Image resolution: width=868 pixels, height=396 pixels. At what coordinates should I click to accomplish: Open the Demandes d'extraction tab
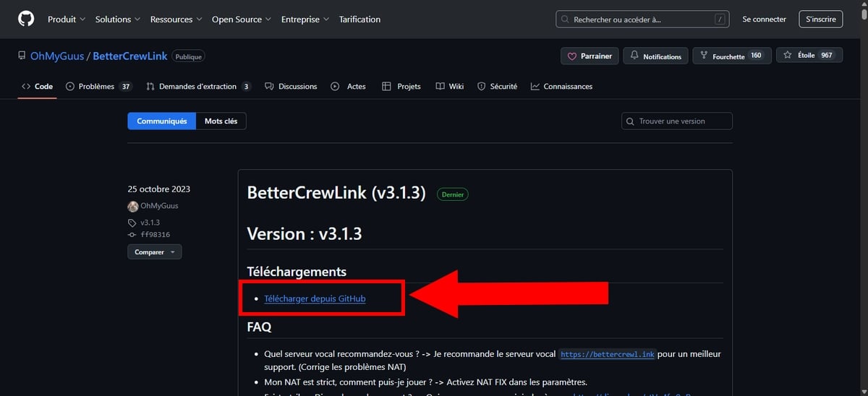(197, 86)
